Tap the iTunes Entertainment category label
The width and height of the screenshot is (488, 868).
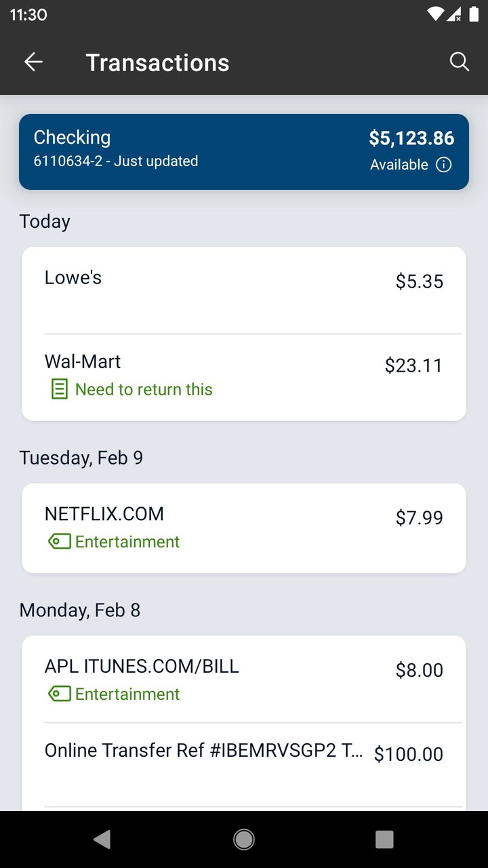[127, 694]
